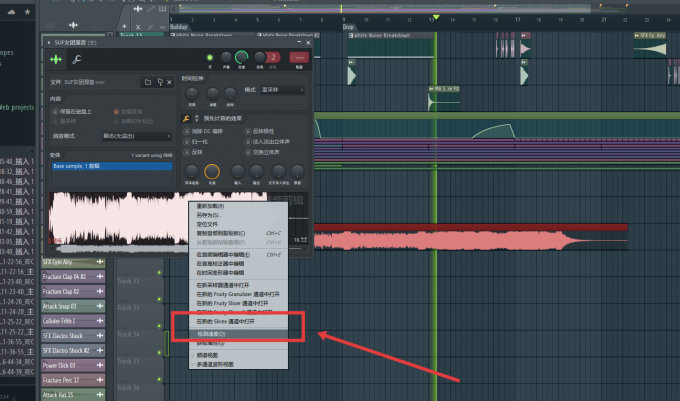Image resolution: width=680 pixels, height=401 pixels.
Task: Click plus icon on SFX Electro Shock #2
Action: click(100, 350)
